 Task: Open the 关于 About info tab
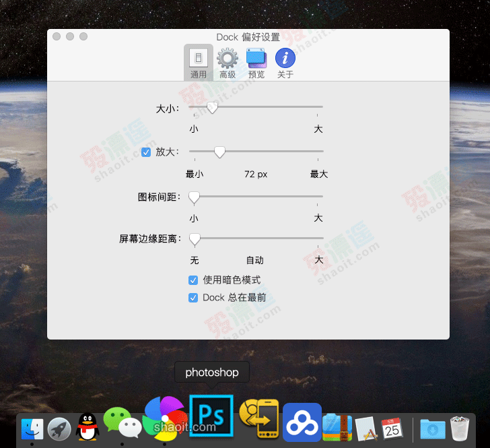pyautogui.click(x=285, y=63)
